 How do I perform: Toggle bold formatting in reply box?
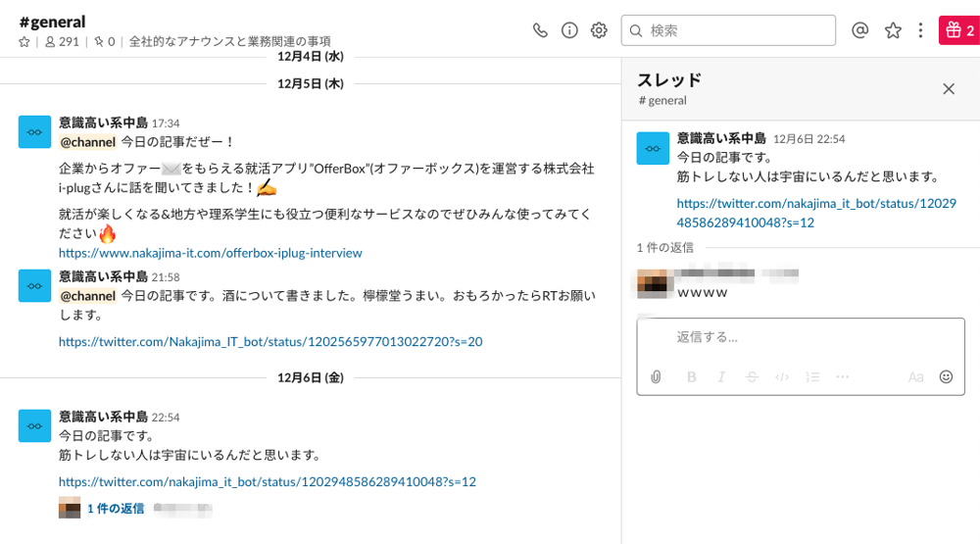click(x=691, y=376)
